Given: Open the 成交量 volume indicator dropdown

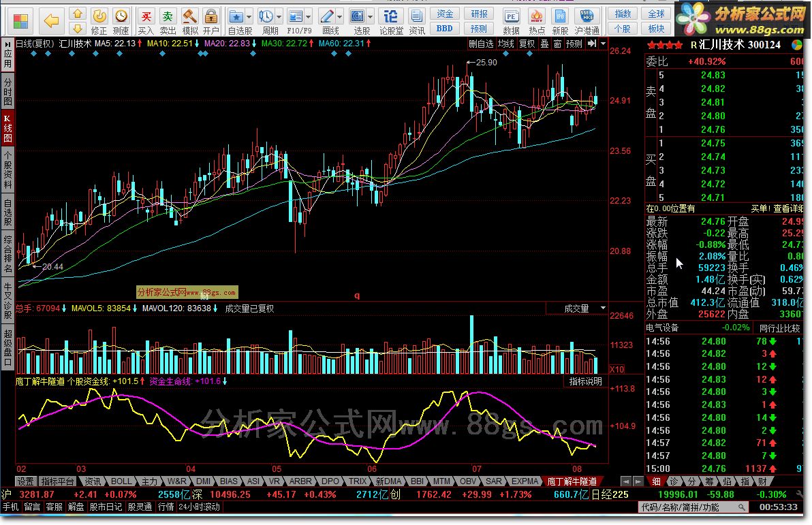Looking at the screenshot, I should 603,308.
